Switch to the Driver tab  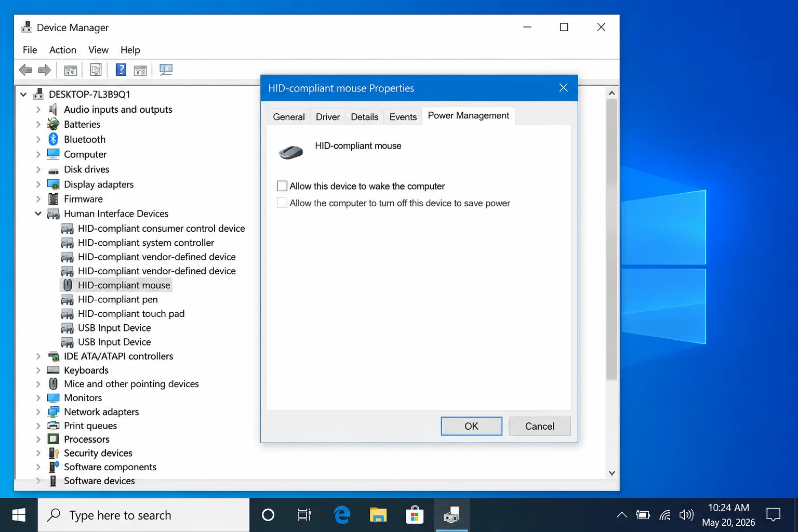click(x=328, y=117)
